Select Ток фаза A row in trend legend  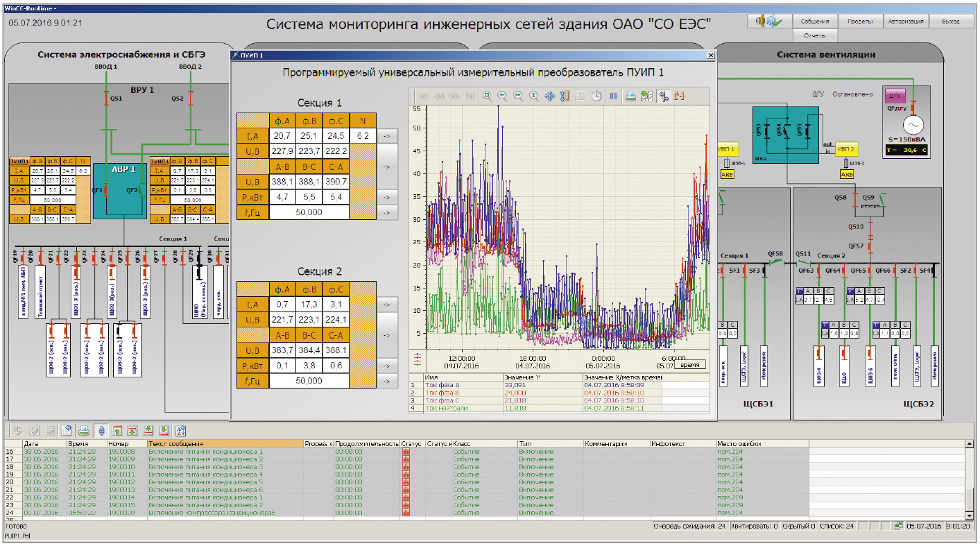[x=560, y=384]
